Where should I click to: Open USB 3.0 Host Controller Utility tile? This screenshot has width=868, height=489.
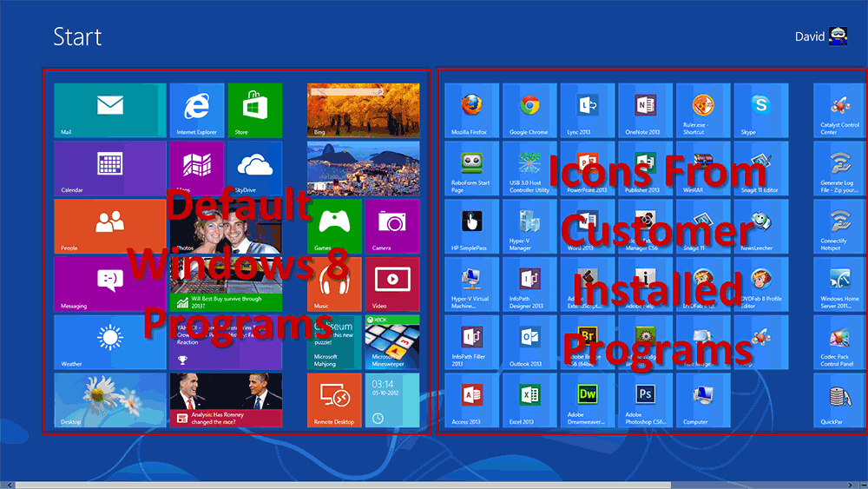[x=529, y=168]
